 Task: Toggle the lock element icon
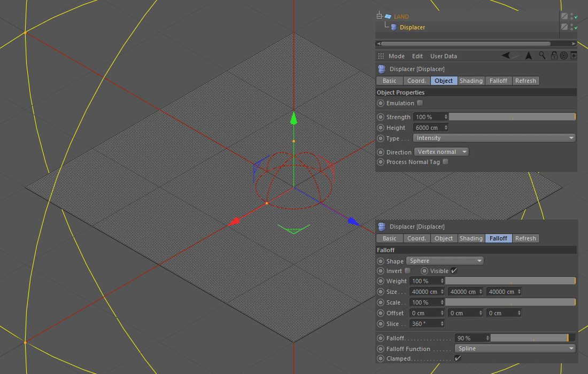(x=554, y=56)
